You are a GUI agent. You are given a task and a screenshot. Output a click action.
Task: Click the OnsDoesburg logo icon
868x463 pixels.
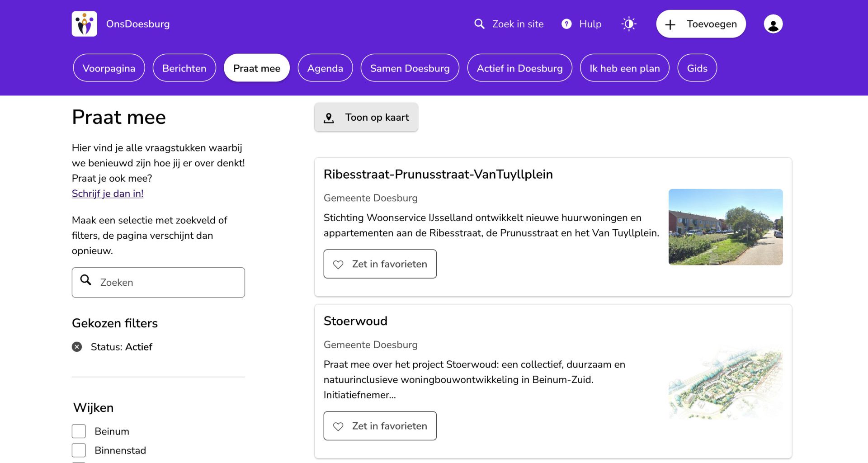[x=85, y=24]
